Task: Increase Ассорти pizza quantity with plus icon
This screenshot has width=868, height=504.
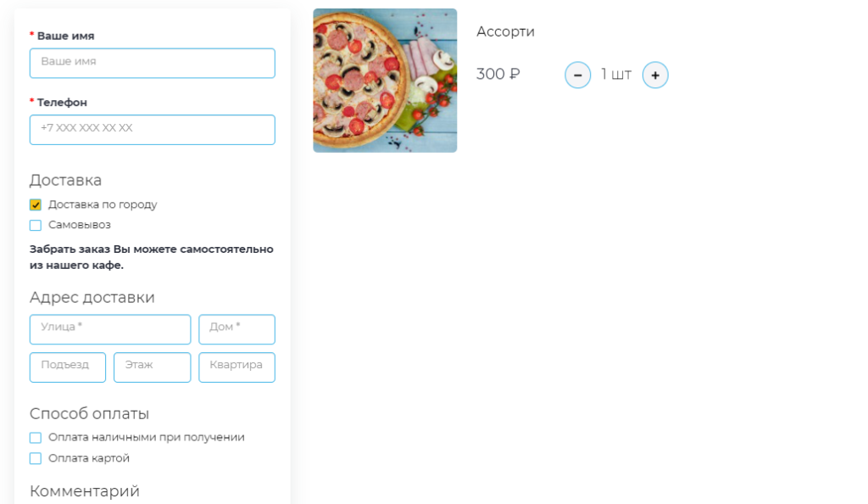Action: click(x=655, y=75)
